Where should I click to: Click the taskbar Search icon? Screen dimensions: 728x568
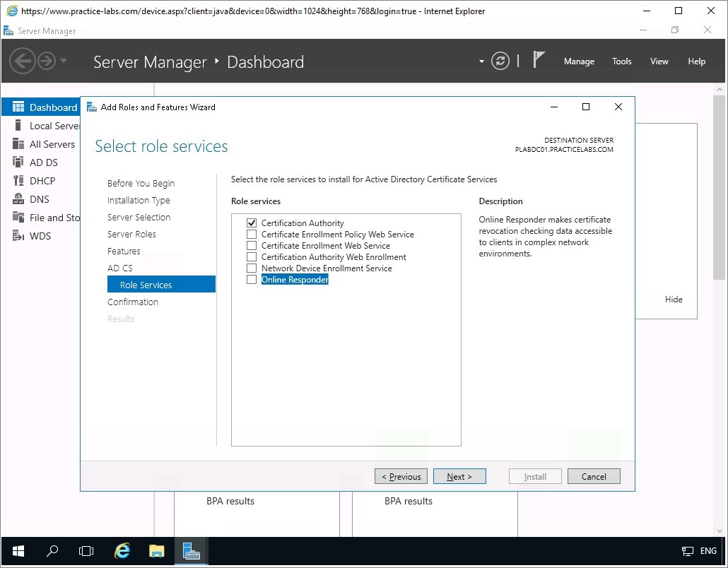pos(52,551)
